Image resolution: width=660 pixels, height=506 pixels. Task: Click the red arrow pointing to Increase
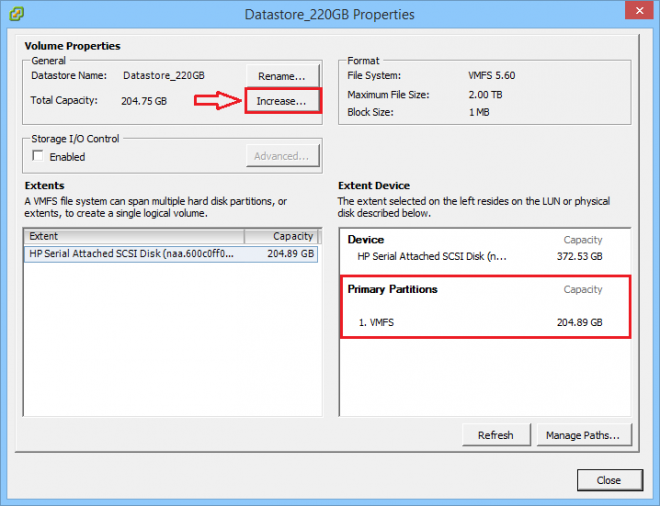point(216,101)
